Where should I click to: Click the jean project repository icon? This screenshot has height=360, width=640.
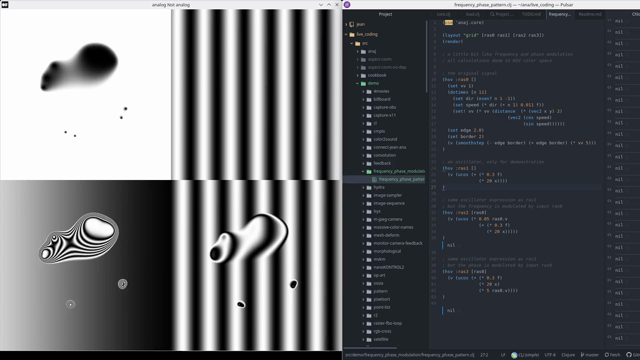tap(352, 24)
